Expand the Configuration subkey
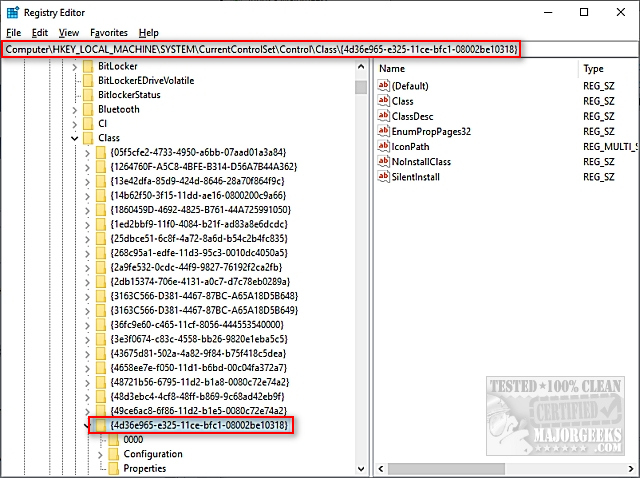The height and width of the screenshot is (478, 640). tap(100, 454)
